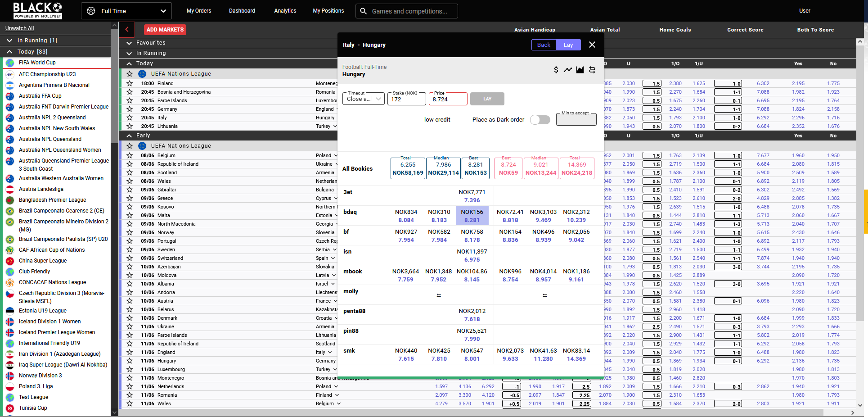868x417 pixels.
Task: Enable Place as Dark order switch
Action: [540, 120]
